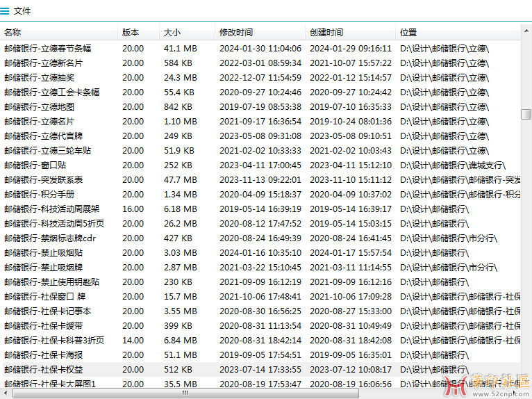Screen dimensions: 532x399
Task: Click location of 邮储银行-禁止吸烟牌 row
Action: (449, 268)
